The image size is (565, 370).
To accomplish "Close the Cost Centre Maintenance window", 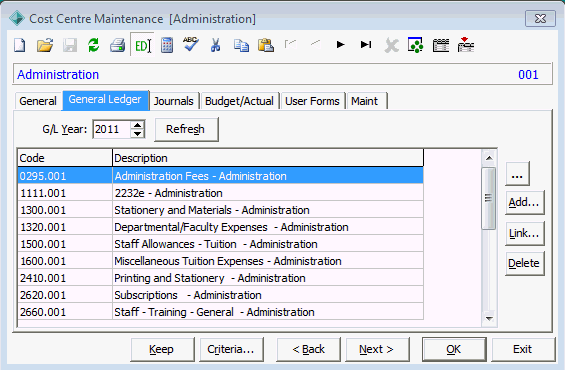I will [540, 18].
